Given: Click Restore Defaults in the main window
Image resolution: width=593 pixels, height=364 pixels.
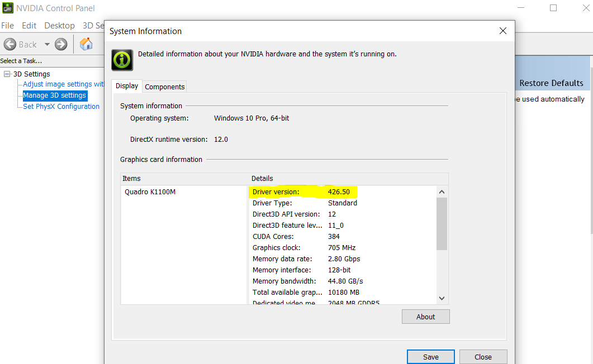Looking at the screenshot, I should point(551,83).
